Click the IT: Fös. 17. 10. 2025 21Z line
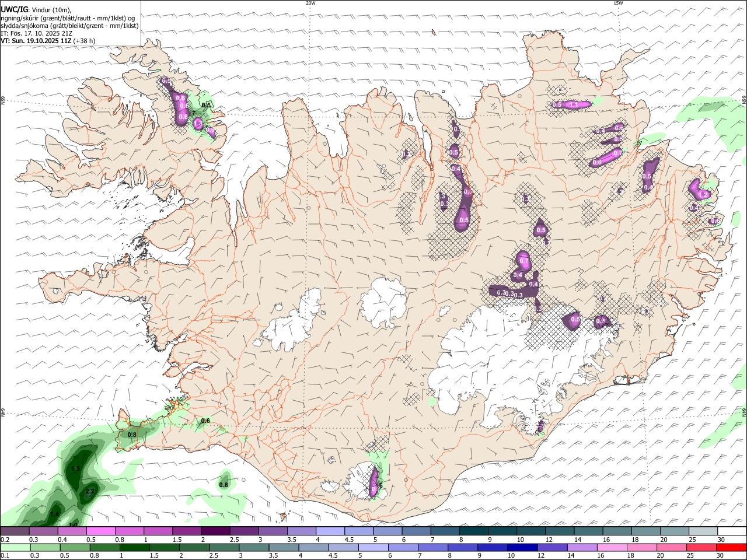This screenshot has width=747, height=560. tap(36, 33)
